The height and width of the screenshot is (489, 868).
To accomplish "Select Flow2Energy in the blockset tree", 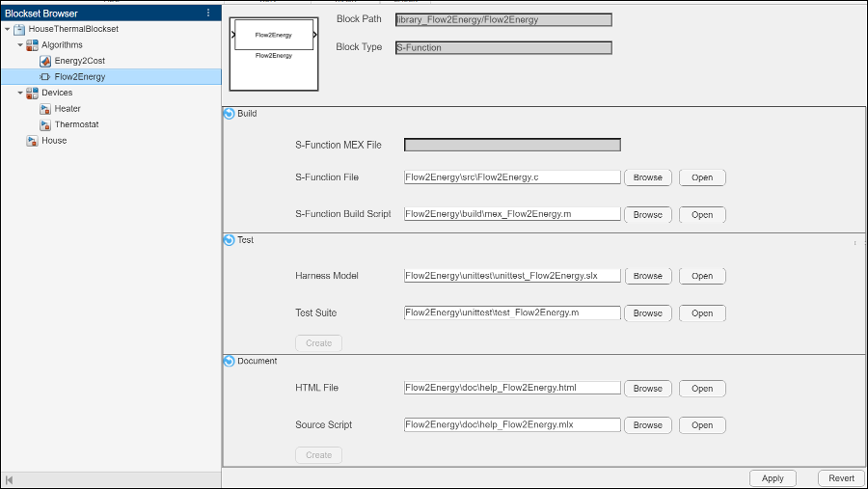I will [80, 77].
